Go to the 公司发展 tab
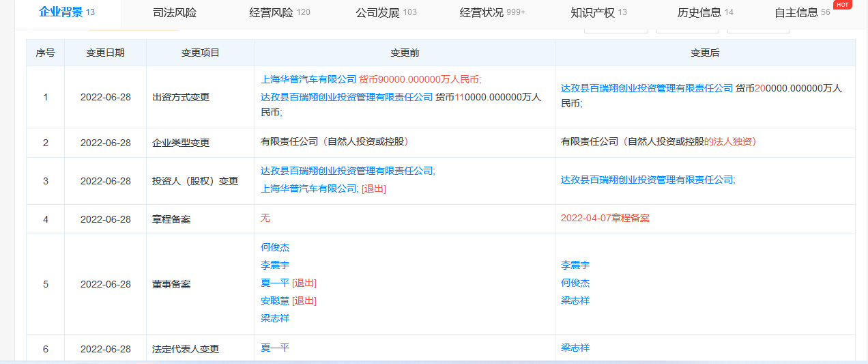The image size is (868, 364). pos(386,12)
